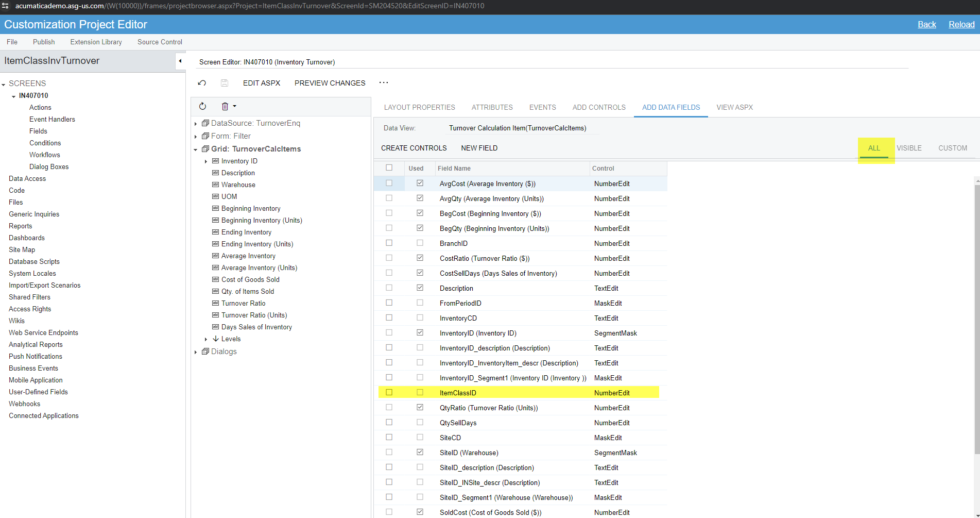Click the undo arrow icon in editor toolbar

[x=202, y=83]
